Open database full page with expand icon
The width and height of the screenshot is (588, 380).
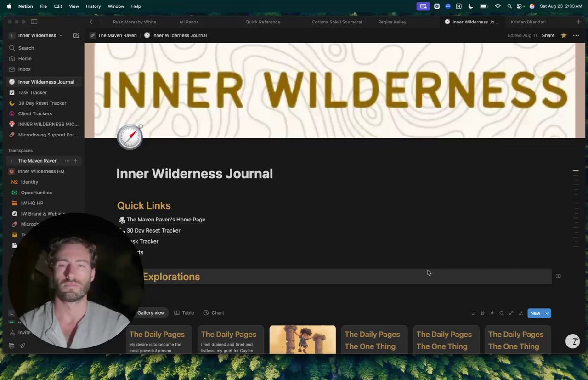pyautogui.click(x=511, y=313)
